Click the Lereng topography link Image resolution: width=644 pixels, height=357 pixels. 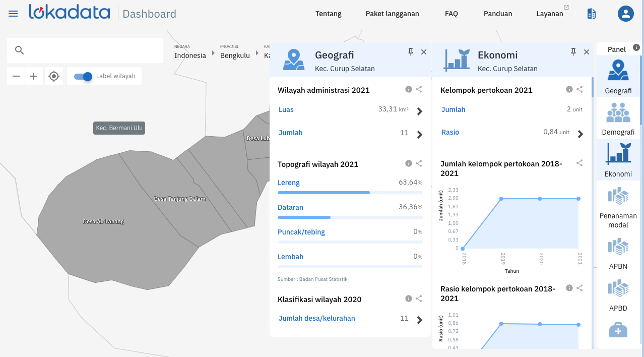click(289, 183)
